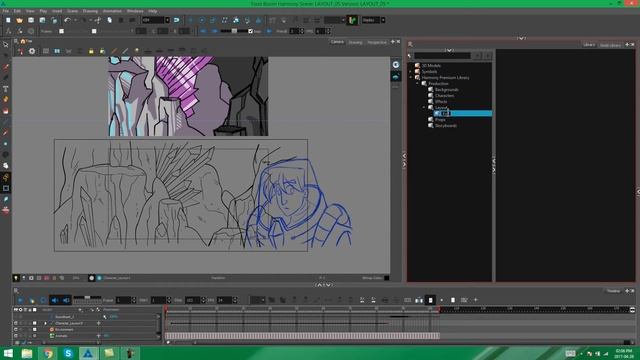Click the light bulb icon in Camera view toolbar
Image resolution: width=640 pixels, height=360 pixels.
(x=137, y=51)
